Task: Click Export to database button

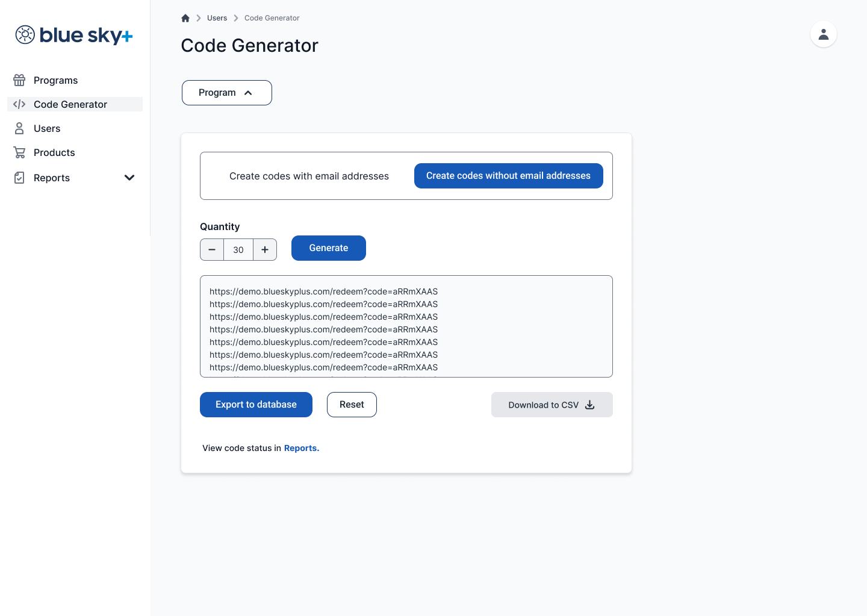Action: tap(256, 405)
